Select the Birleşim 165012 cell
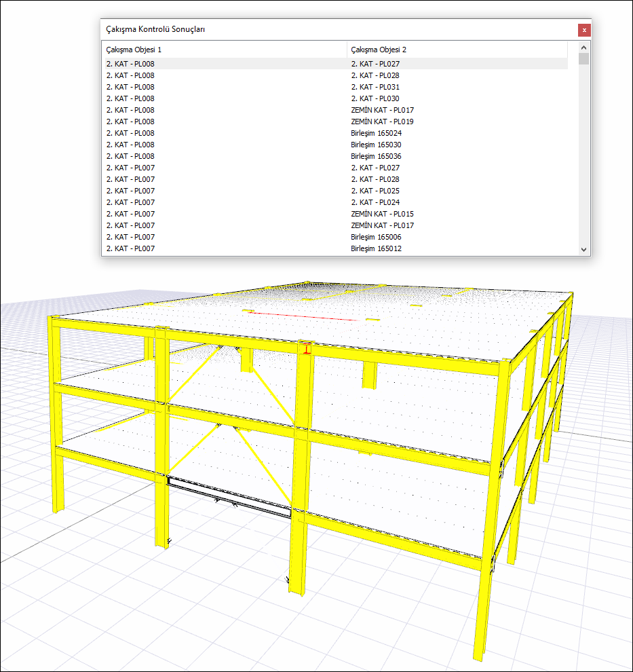The image size is (633, 672). click(376, 249)
